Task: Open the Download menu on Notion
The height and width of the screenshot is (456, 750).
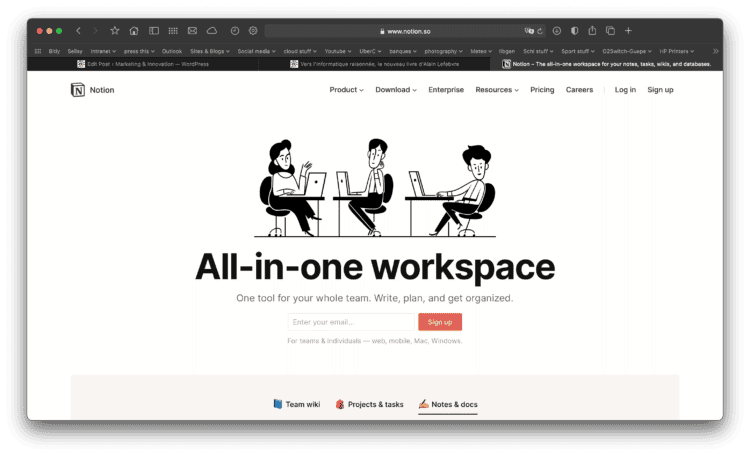Action: (x=396, y=89)
